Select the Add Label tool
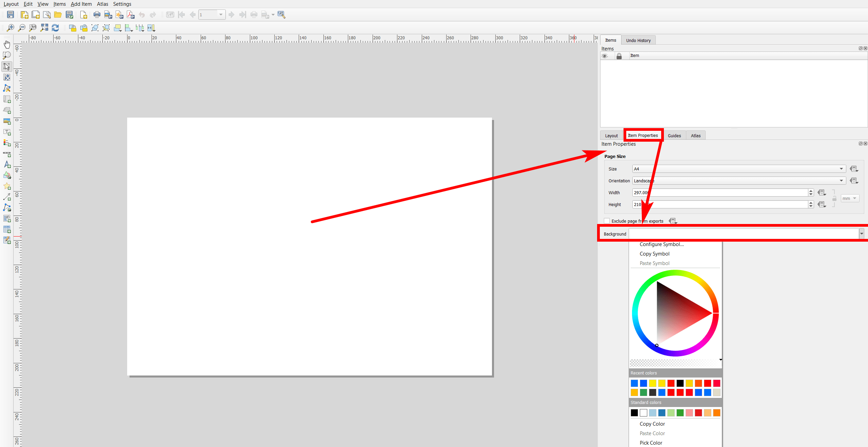 point(7,132)
